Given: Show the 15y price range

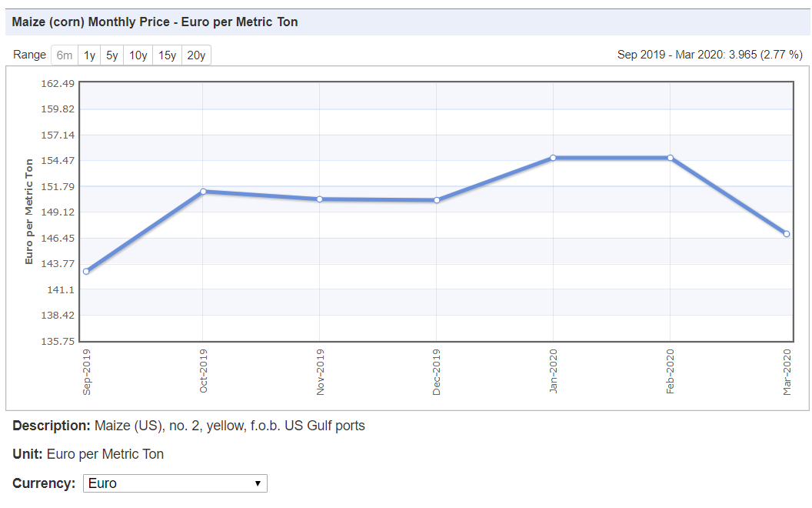Looking at the screenshot, I should pos(168,55).
